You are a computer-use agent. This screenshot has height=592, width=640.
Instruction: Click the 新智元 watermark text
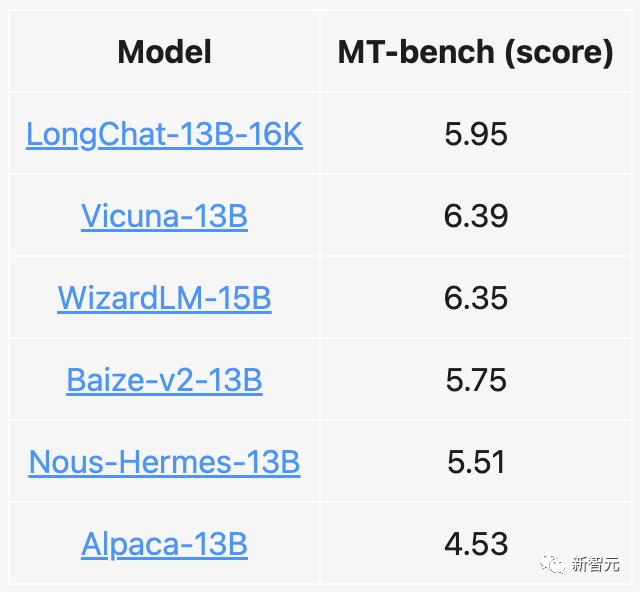tap(595, 564)
